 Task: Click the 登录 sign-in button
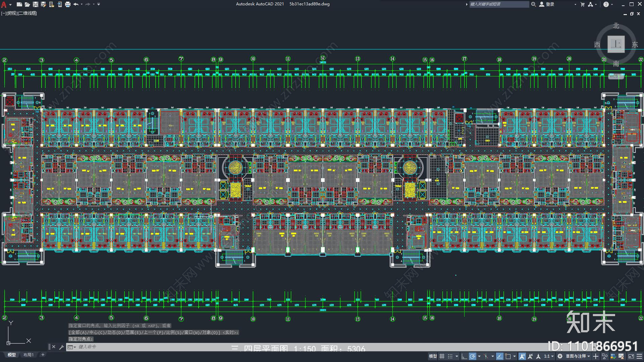tap(547, 4)
